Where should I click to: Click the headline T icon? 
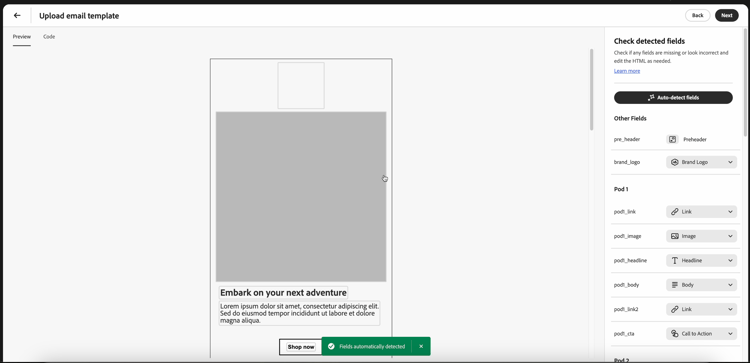click(x=674, y=261)
